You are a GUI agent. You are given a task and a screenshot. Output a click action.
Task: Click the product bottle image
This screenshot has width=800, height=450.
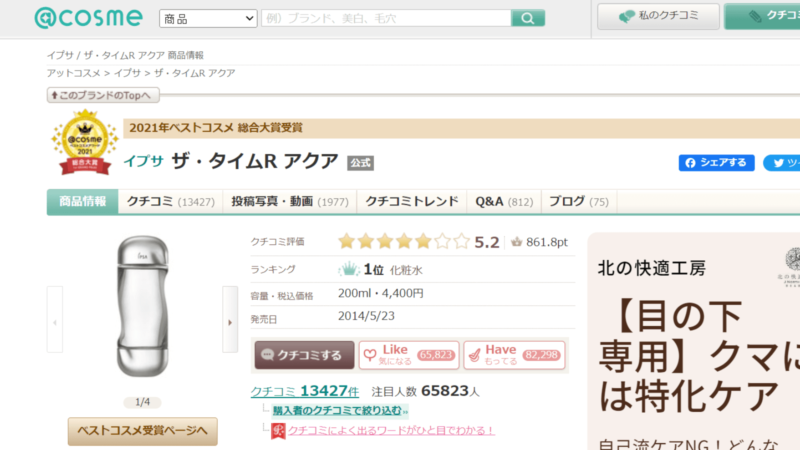[142, 306]
